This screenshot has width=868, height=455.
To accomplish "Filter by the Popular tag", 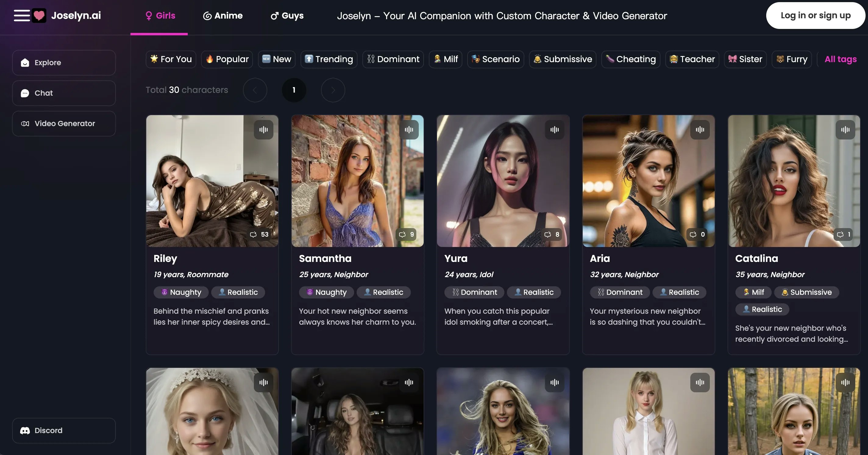I will pyautogui.click(x=227, y=59).
